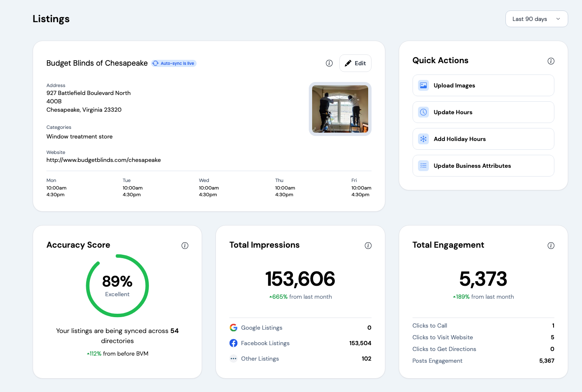Click the clock icon for Update Hours

click(x=423, y=112)
